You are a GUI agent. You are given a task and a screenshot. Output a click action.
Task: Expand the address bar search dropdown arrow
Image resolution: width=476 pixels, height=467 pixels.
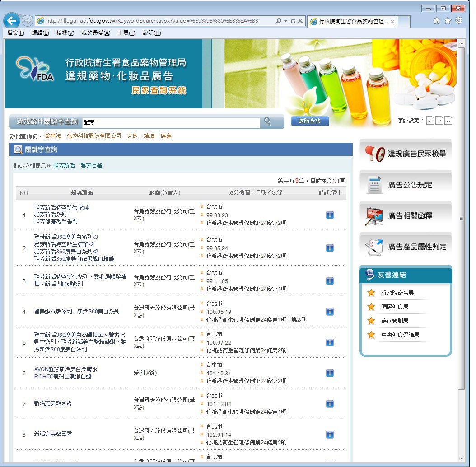coord(285,21)
